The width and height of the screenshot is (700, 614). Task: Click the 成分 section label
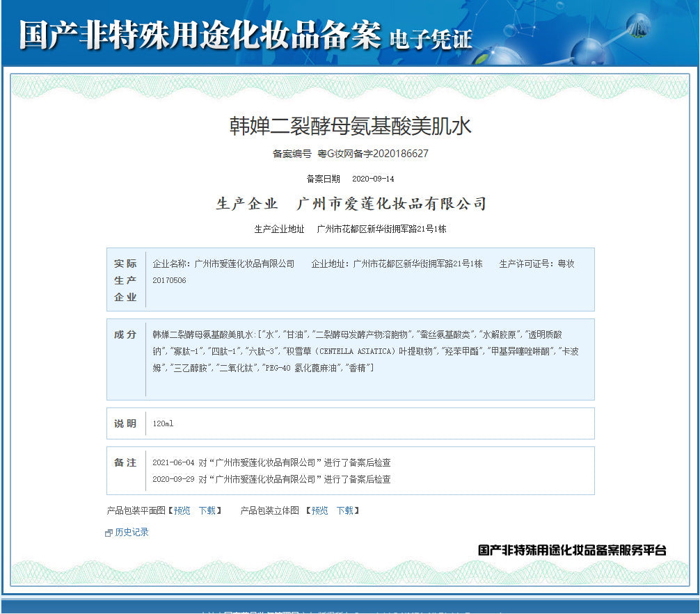point(125,334)
